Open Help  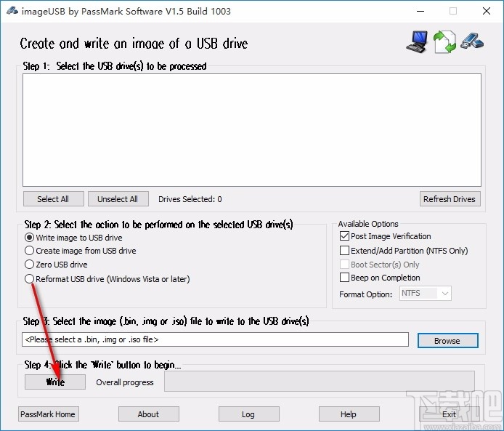pos(349,414)
